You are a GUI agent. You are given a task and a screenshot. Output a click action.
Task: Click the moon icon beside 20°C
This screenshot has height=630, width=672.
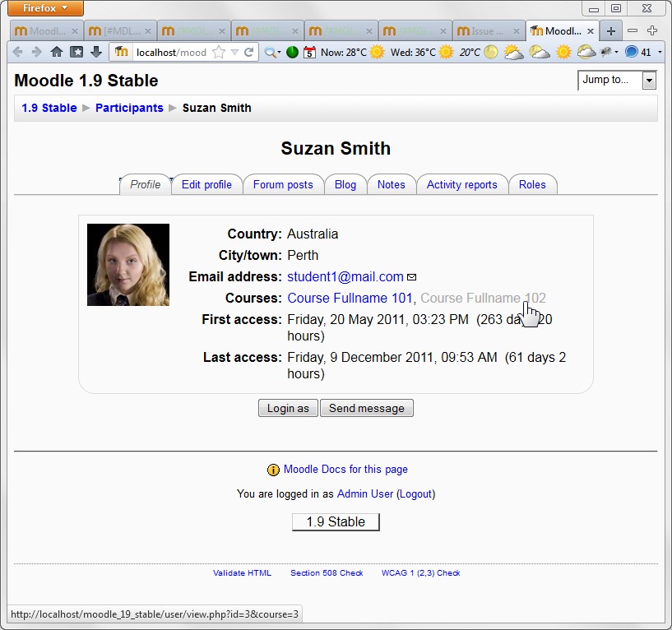(x=491, y=53)
